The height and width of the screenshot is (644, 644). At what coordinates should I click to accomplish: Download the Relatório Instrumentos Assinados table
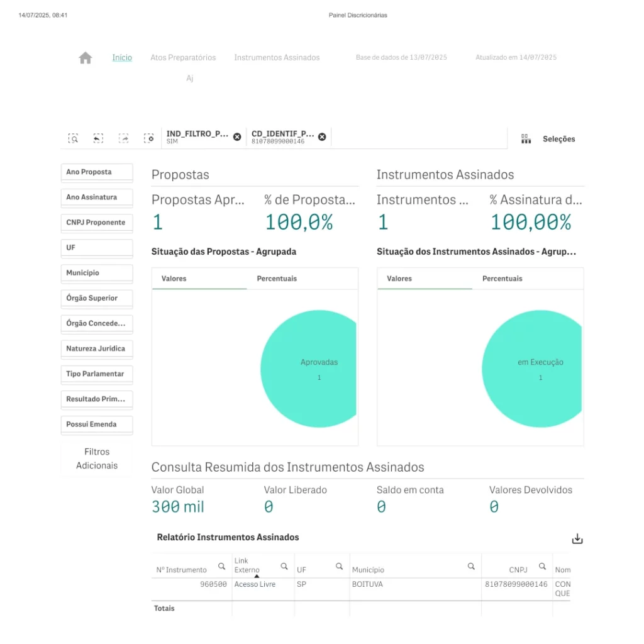pyautogui.click(x=577, y=539)
